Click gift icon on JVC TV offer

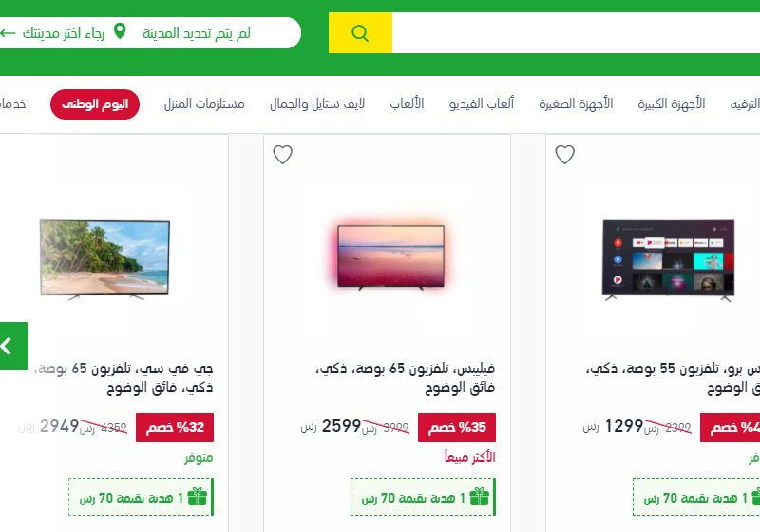coord(198,497)
